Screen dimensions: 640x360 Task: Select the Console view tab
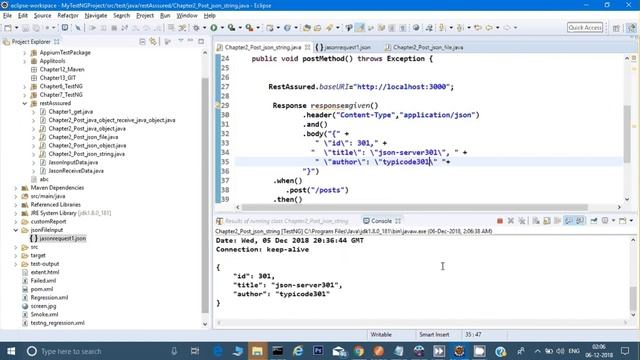click(381, 221)
